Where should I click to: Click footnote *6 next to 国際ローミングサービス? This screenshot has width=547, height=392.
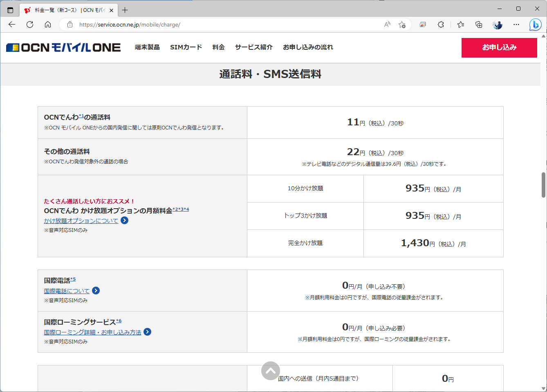pyautogui.click(x=119, y=321)
